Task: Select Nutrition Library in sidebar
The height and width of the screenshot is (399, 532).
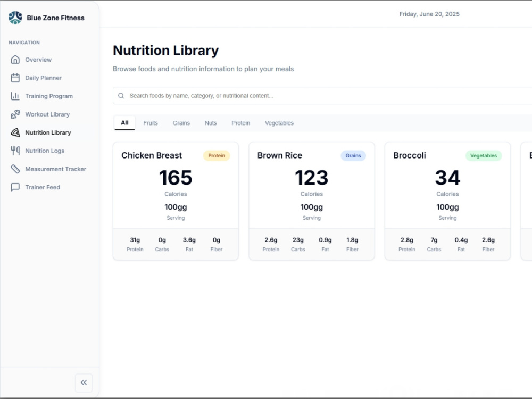Action: pos(49,132)
